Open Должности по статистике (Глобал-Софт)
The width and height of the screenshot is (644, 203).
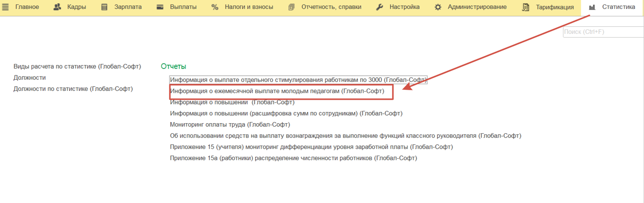coord(73,89)
